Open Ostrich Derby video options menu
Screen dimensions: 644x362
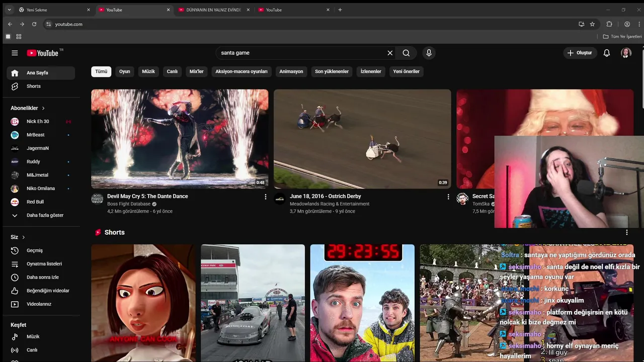448,197
